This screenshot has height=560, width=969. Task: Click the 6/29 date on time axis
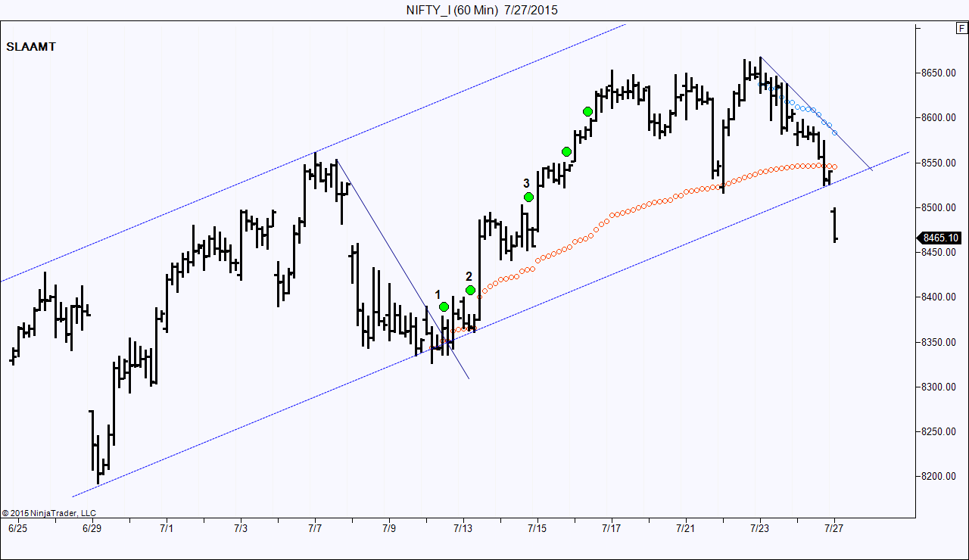(x=92, y=528)
